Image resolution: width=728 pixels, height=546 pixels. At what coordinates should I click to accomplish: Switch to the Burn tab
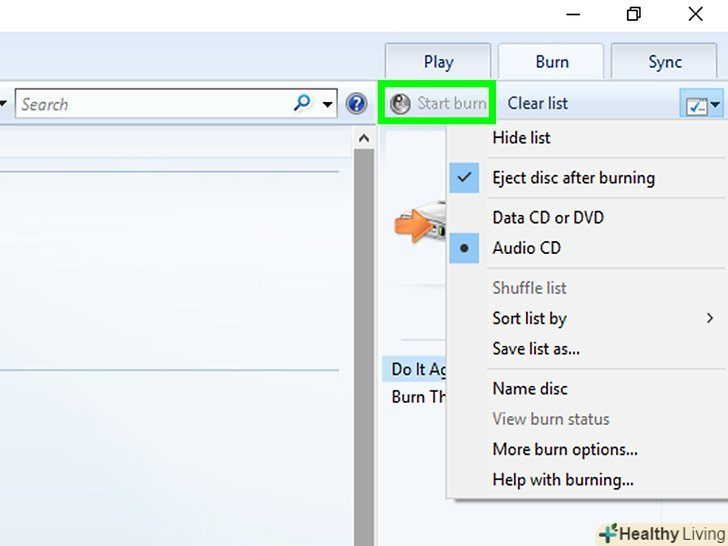(552, 61)
